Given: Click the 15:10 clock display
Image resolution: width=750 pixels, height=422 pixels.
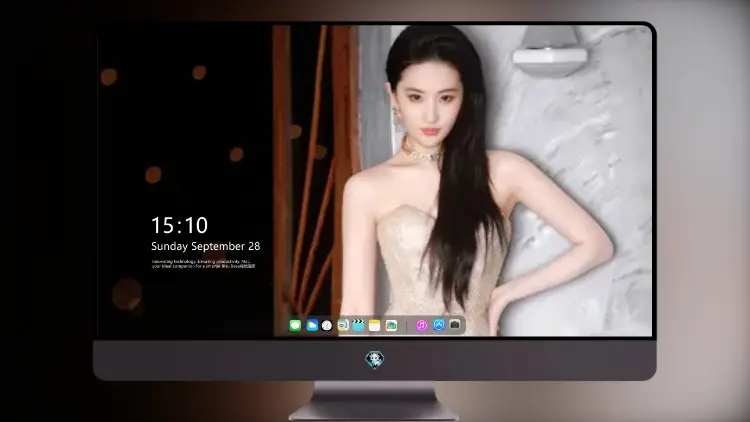Looking at the screenshot, I should click(x=179, y=225).
